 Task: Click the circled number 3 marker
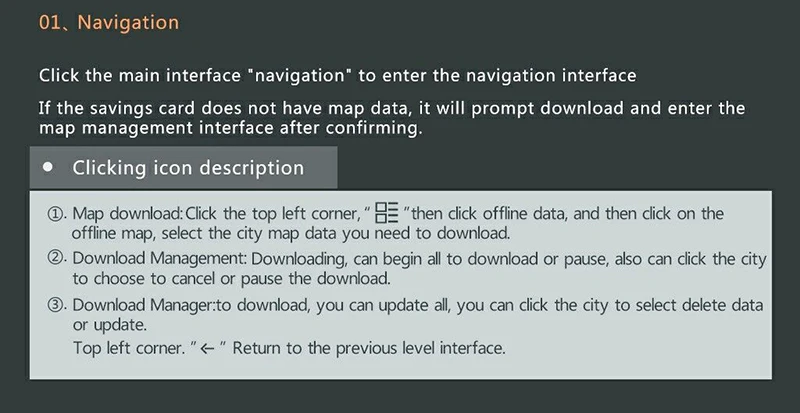55,305
